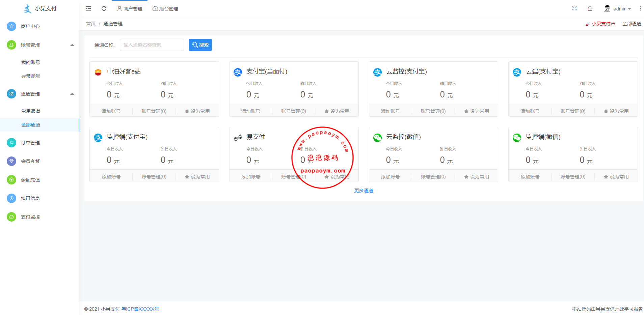Set 中油好客e站 as 常用 via star
The width and height of the screenshot is (644, 315).
(x=197, y=111)
